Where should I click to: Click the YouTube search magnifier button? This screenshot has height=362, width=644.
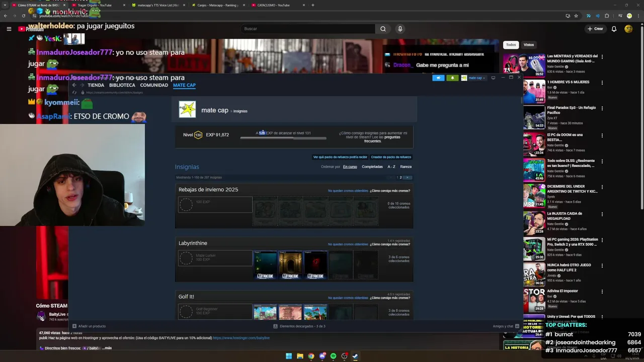tap(383, 29)
